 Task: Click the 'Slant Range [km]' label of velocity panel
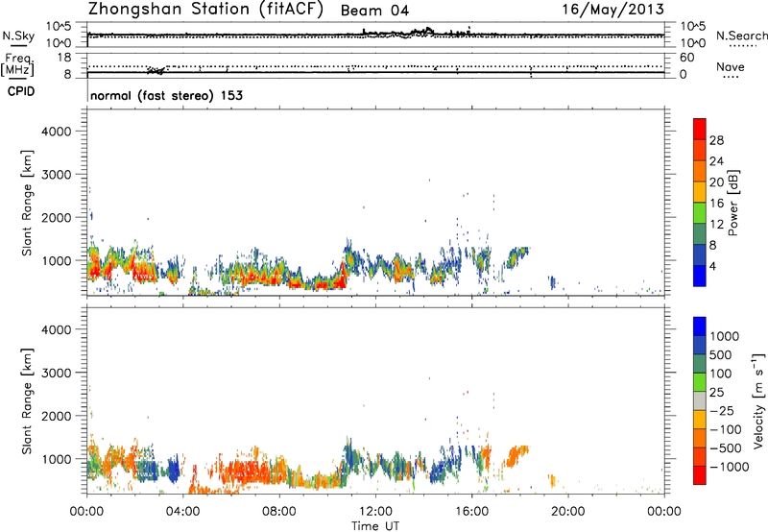coord(27,401)
